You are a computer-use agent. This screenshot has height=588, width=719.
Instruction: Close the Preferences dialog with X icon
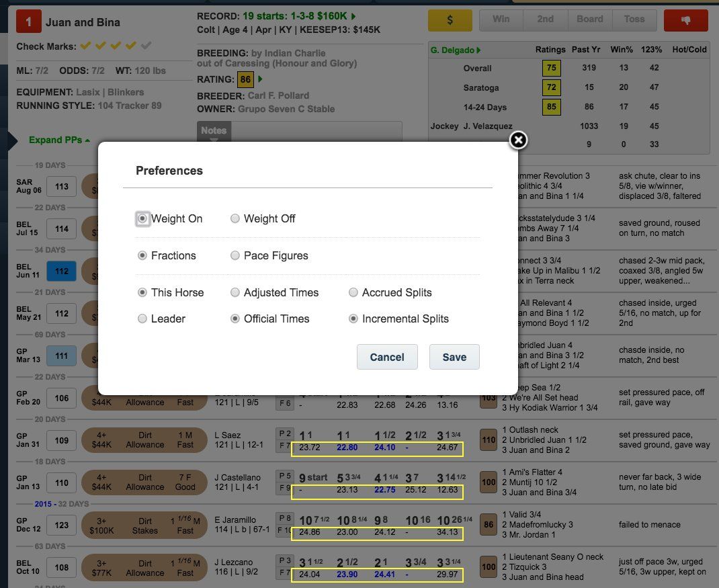coord(517,140)
